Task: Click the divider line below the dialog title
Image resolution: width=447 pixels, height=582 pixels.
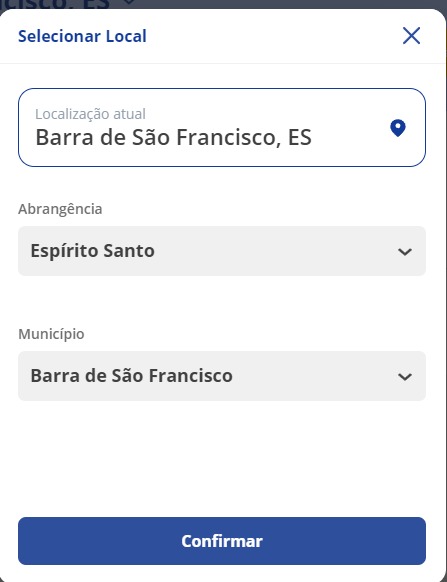Action: [222, 63]
